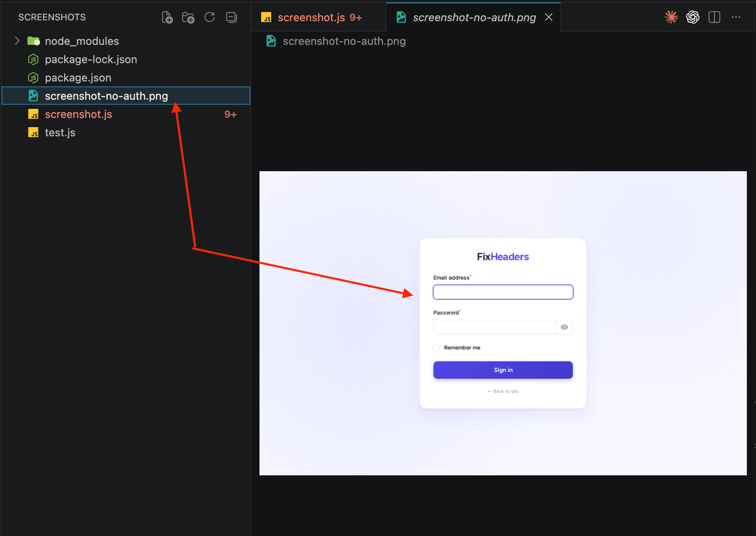Screen dimensions: 756x536
Task: Select the screenshot-no-auth.png tab
Action: [x=474, y=17]
